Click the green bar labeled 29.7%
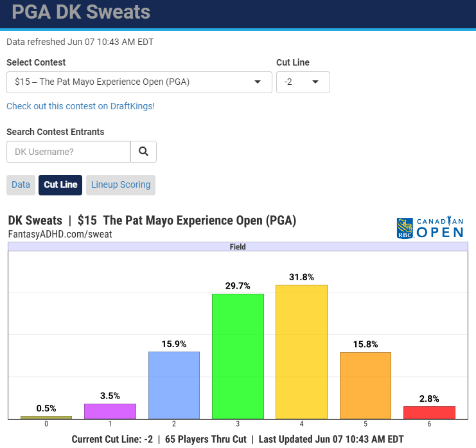 238,357
